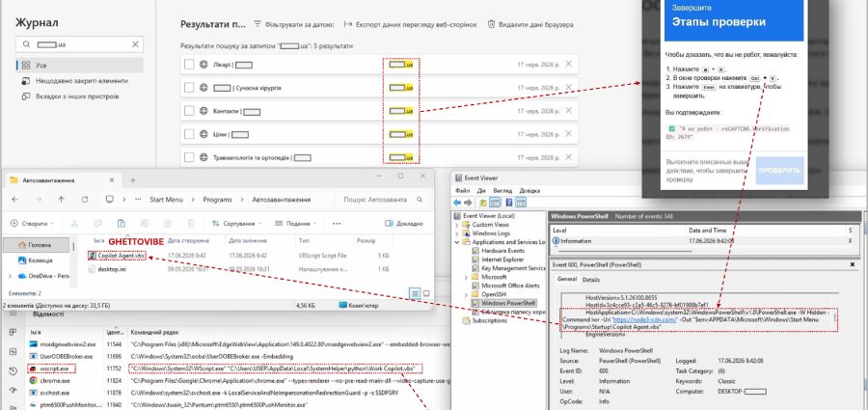Open the Створити dropdown in Explorer
868x410 pixels.
tap(32, 223)
